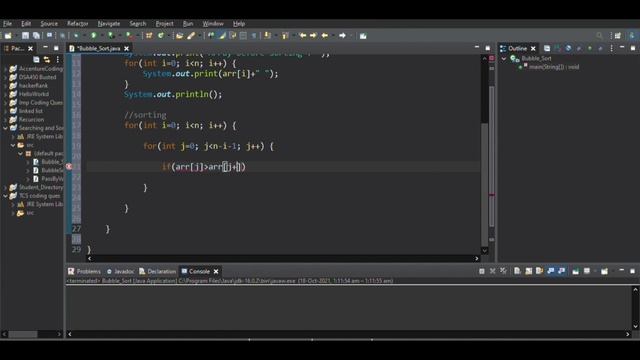Select the hackerRank project
This screenshot has height=360, width=640.
33,85
